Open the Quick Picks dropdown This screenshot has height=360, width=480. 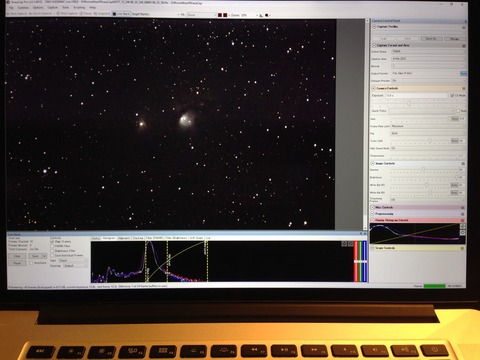pyautogui.click(x=422, y=111)
